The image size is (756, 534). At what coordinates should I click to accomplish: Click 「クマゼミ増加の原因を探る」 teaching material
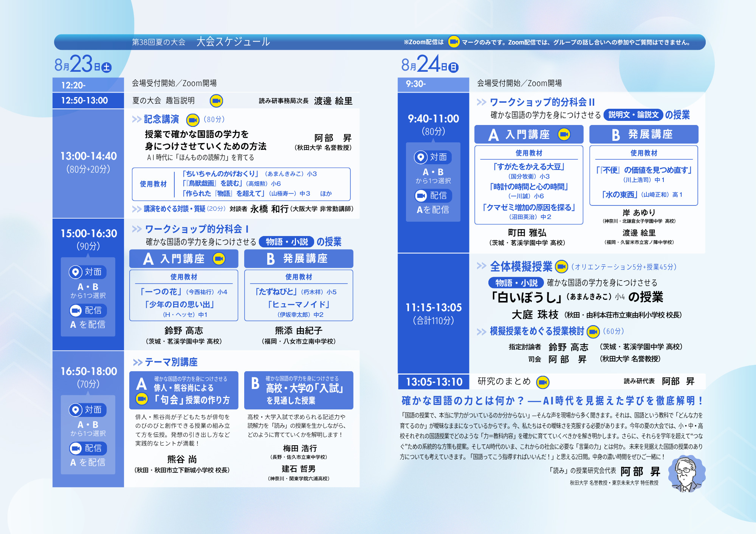click(529, 207)
